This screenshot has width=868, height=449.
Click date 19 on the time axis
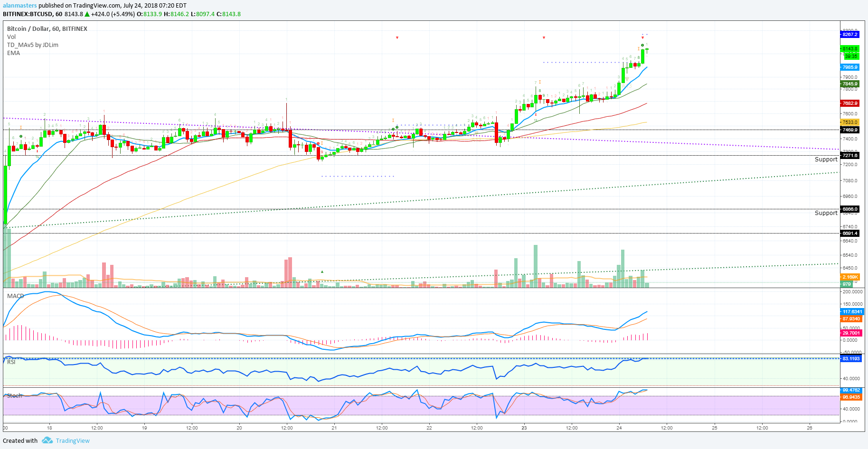coord(144,428)
